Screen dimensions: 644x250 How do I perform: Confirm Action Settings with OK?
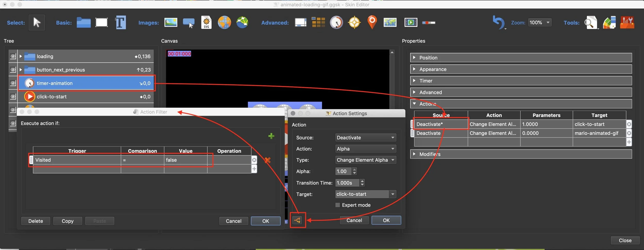click(386, 220)
